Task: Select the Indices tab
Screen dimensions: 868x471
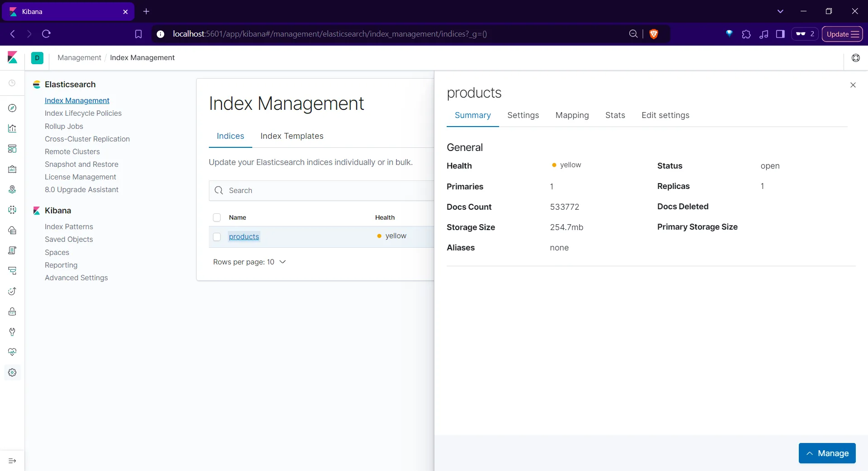Action: [x=230, y=136]
